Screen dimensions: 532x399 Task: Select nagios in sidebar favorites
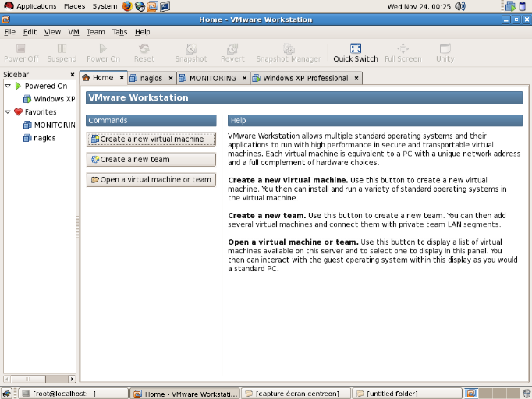pyautogui.click(x=39, y=138)
